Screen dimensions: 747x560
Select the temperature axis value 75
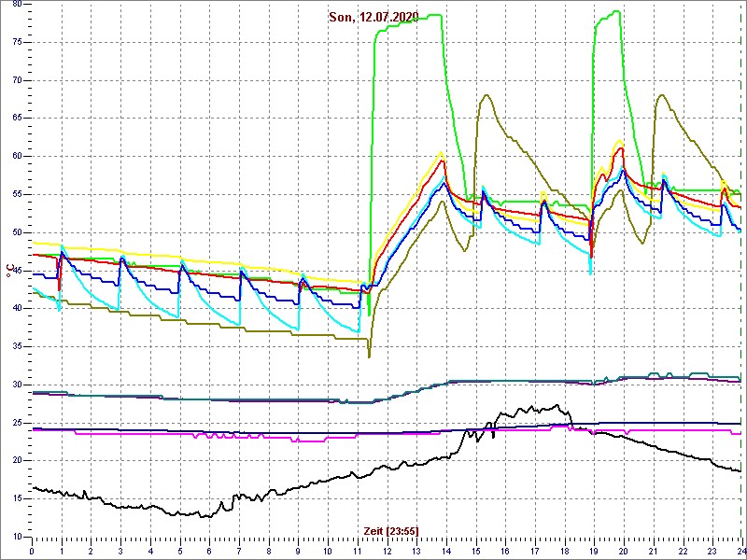(x=17, y=42)
